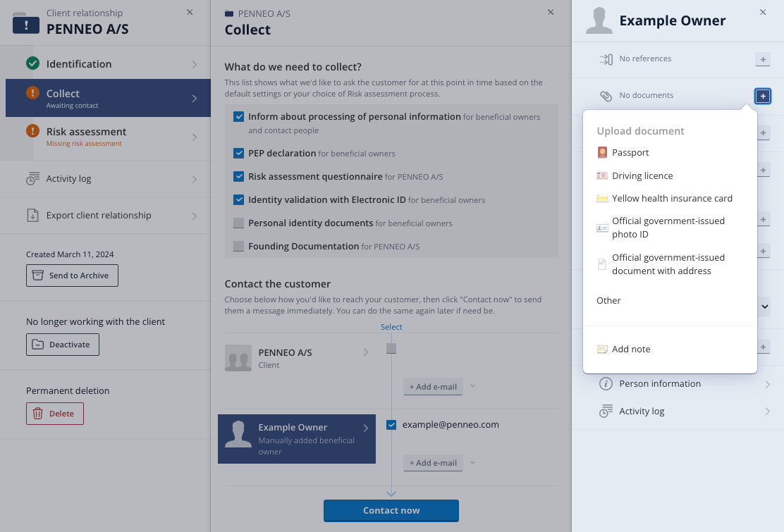Click the Contact now button
The width and height of the screenshot is (784, 532).
coord(391,511)
